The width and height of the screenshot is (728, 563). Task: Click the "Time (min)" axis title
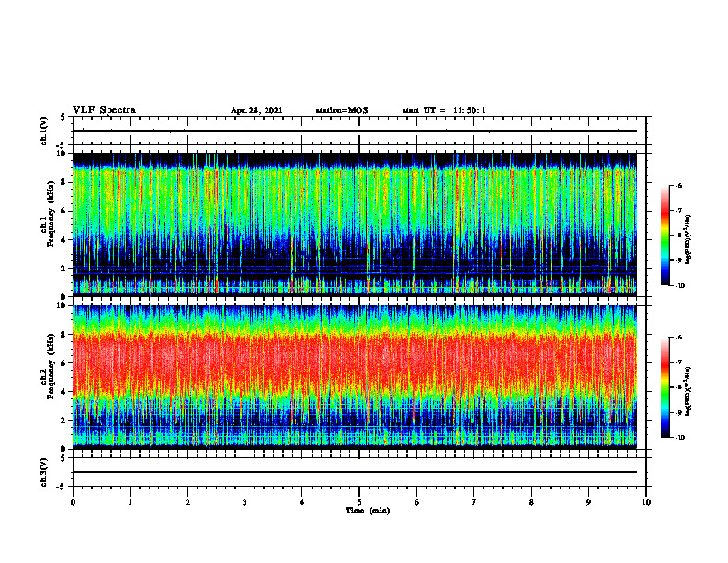tap(368, 511)
